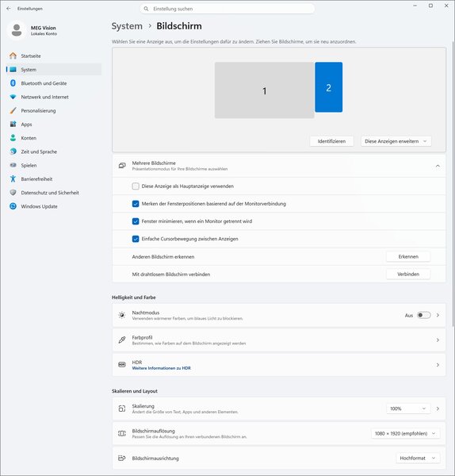Viewport: 455px width, 476px height.
Task: Open Windows Update icon in sidebar
Action: click(x=13, y=206)
